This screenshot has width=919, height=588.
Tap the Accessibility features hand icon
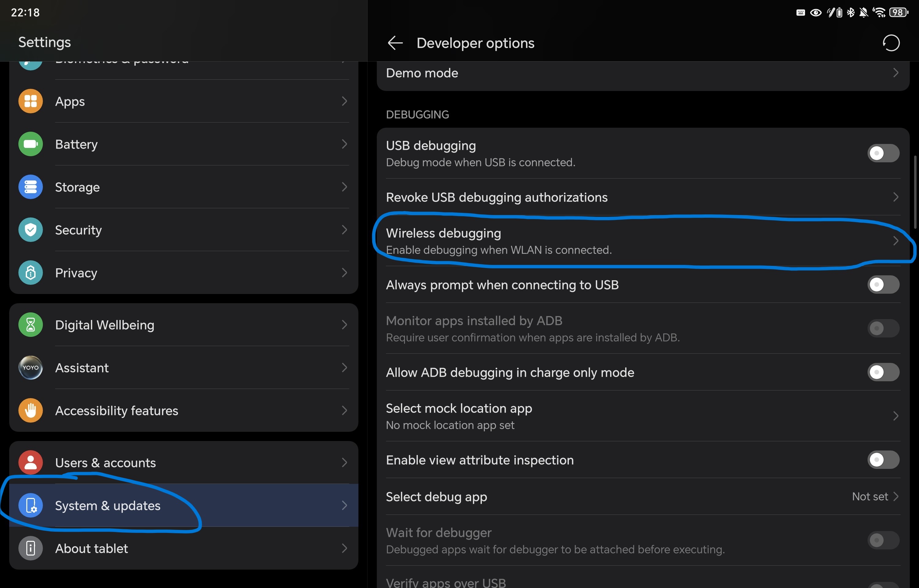[31, 410]
